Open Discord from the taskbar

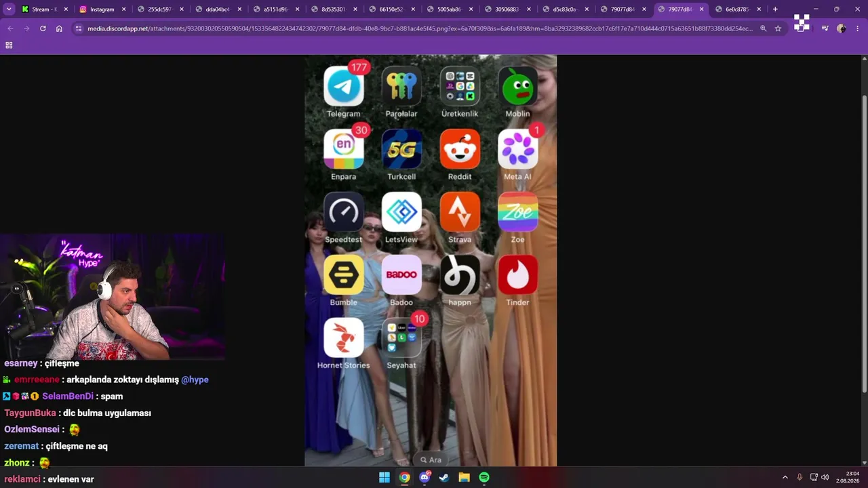pyautogui.click(x=425, y=477)
